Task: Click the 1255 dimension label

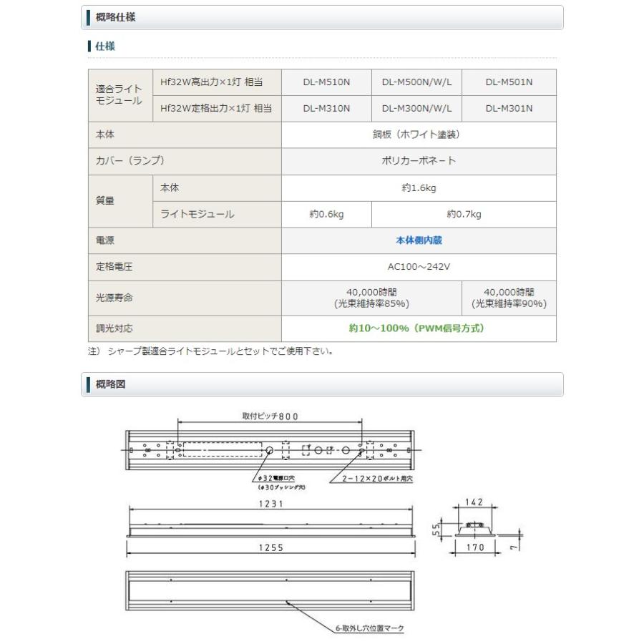Action: coord(270,547)
